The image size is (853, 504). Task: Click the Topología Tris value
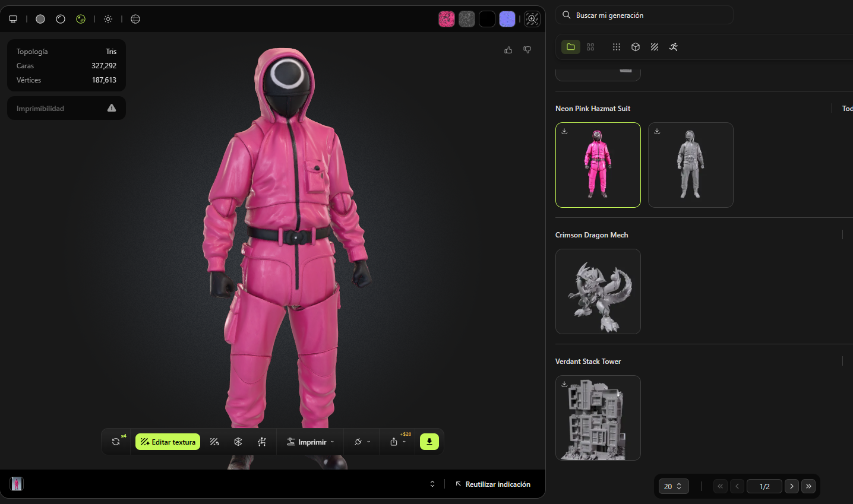tap(111, 52)
